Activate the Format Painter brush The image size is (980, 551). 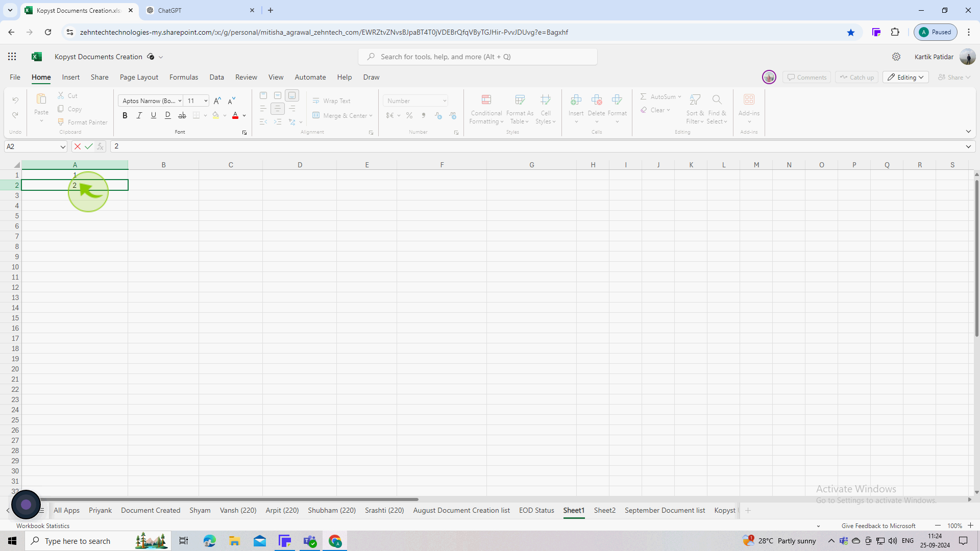pos(61,122)
